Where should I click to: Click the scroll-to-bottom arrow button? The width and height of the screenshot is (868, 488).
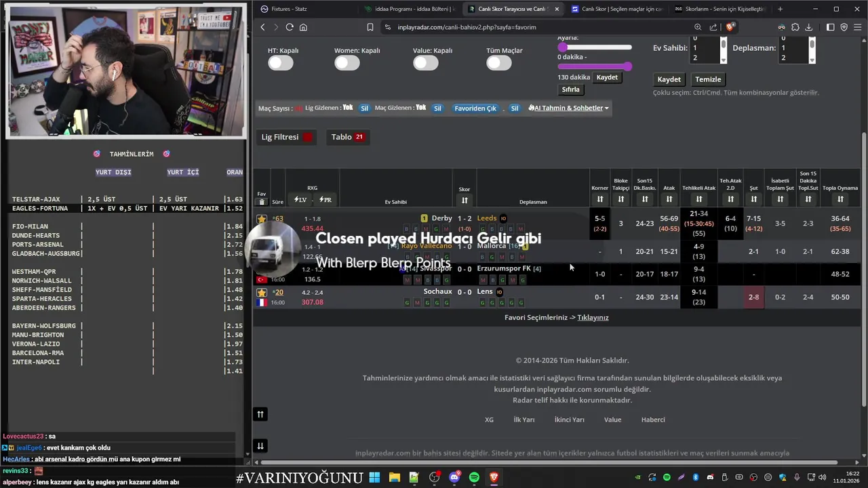point(260,446)
